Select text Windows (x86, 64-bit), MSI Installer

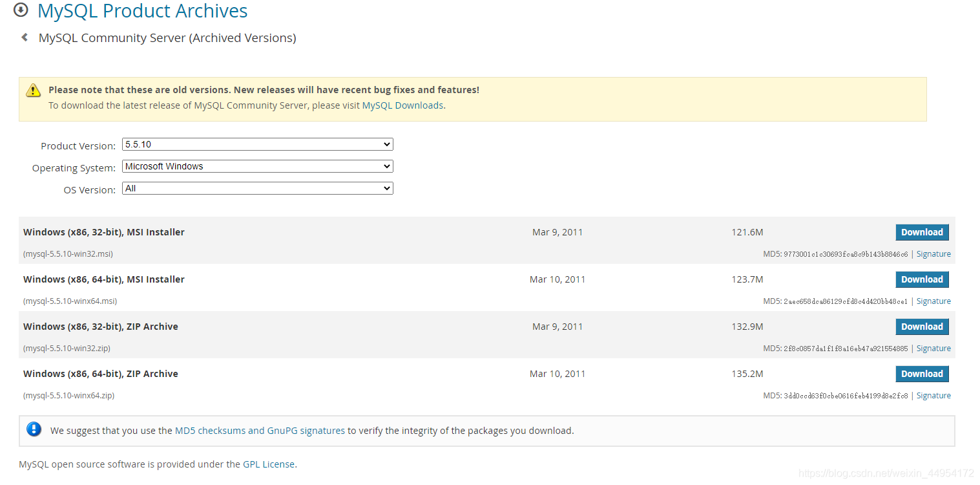(x=104, y=279)
